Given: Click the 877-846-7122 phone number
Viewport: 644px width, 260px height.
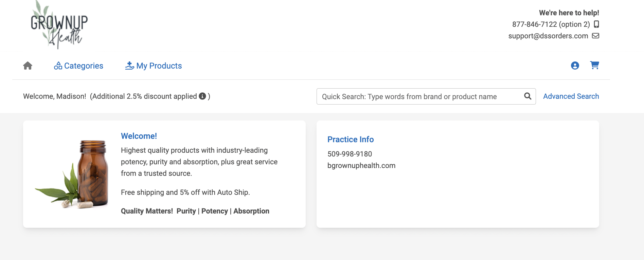Looking at the screenshot, I should (x=535, y=24).
